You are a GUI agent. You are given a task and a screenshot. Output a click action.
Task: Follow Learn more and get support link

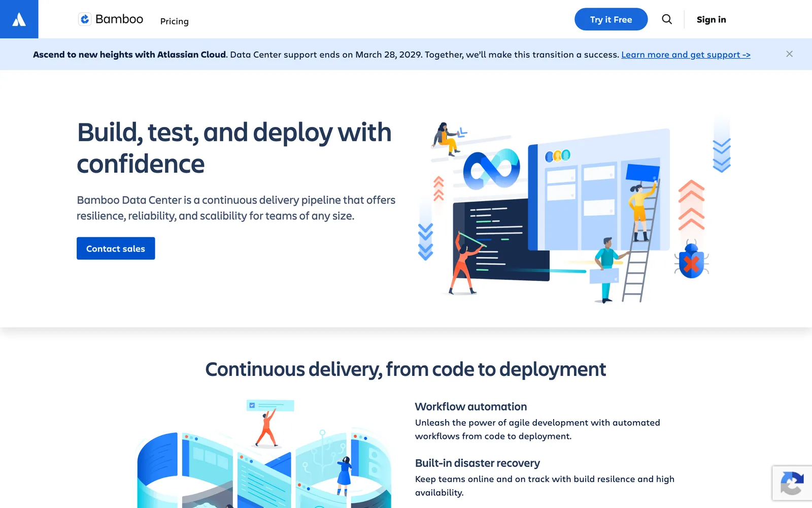[686, 54]
